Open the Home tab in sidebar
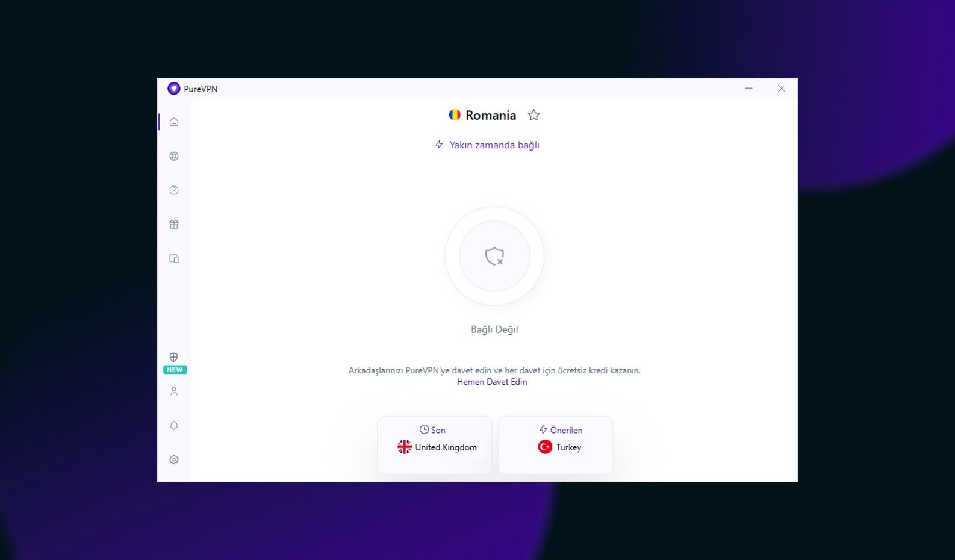Image resolution: width=955 pixels, height=560 pixels. tap(174, 122)
